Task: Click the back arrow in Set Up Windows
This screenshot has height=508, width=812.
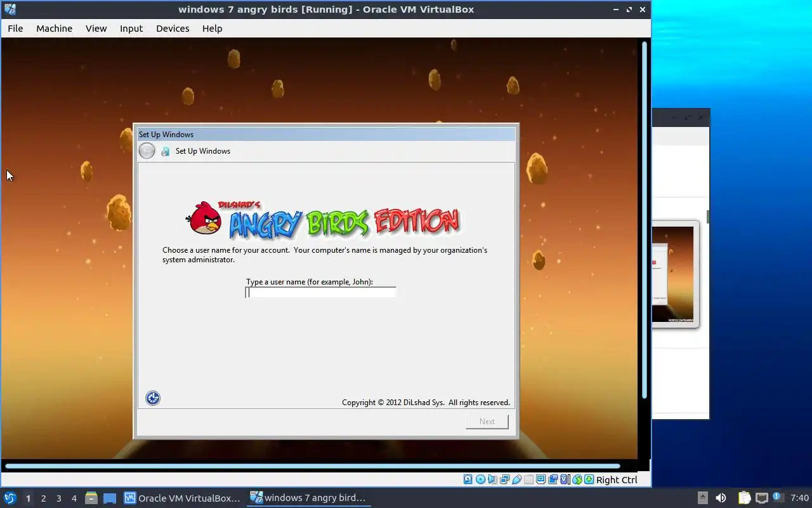Action: [147, 150]
